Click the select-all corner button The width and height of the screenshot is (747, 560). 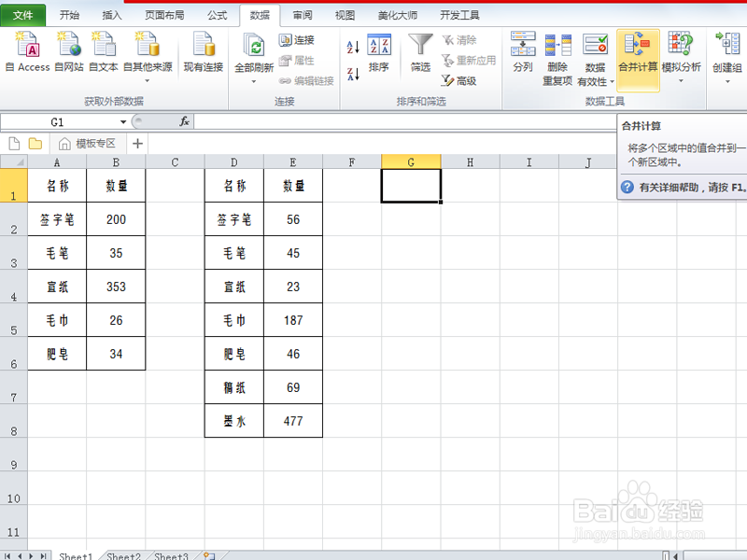coord(14,161)
